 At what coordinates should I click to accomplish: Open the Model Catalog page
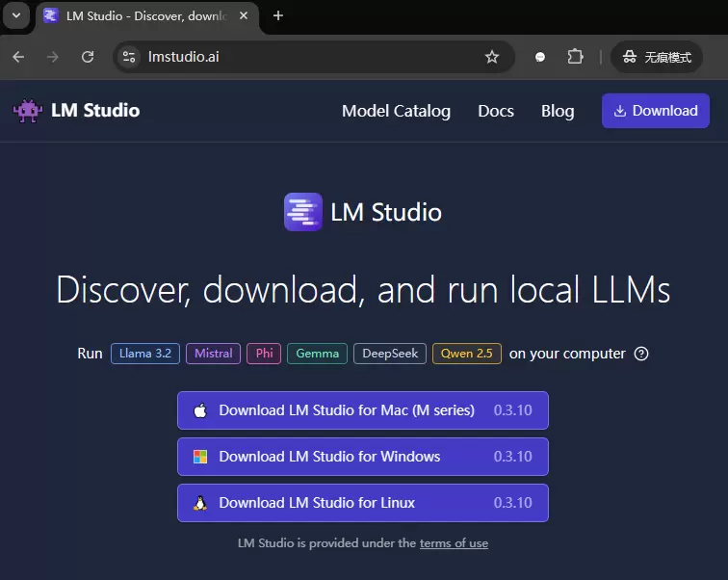click(396, 111)
